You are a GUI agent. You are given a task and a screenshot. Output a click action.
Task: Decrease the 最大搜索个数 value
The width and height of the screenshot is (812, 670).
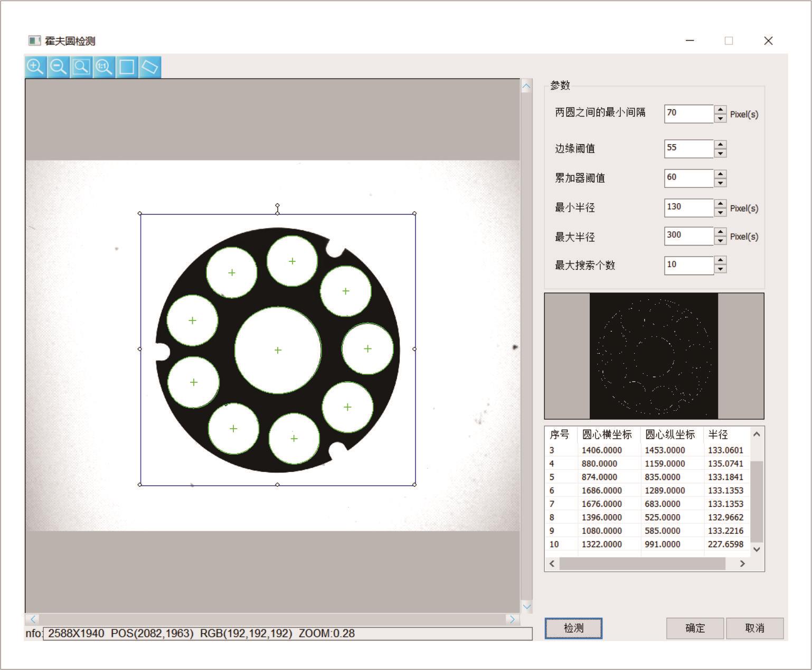[x=720, y=269]
